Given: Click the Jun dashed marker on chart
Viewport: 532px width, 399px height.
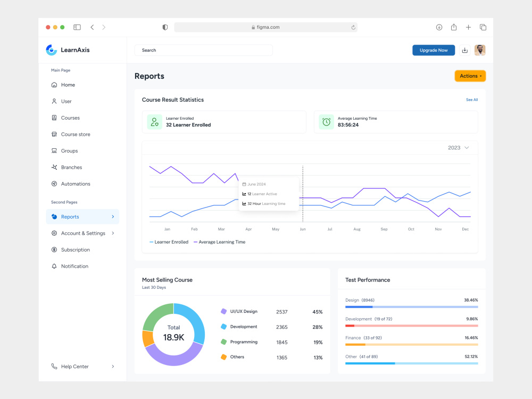Looking at the screenshot, I should click(303, 194).
